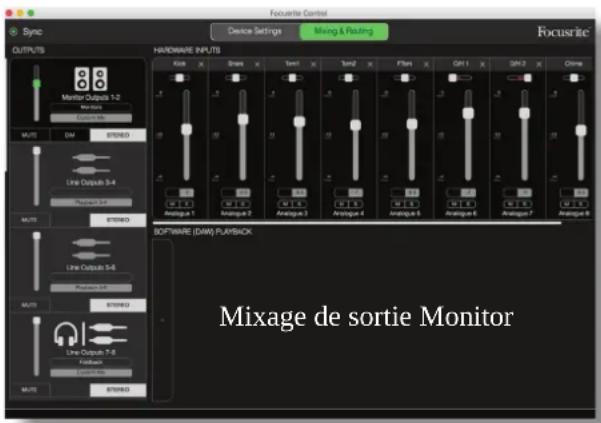Mute the Analogue 6 channel with M
601x423 pixels.
coord(455,204)
